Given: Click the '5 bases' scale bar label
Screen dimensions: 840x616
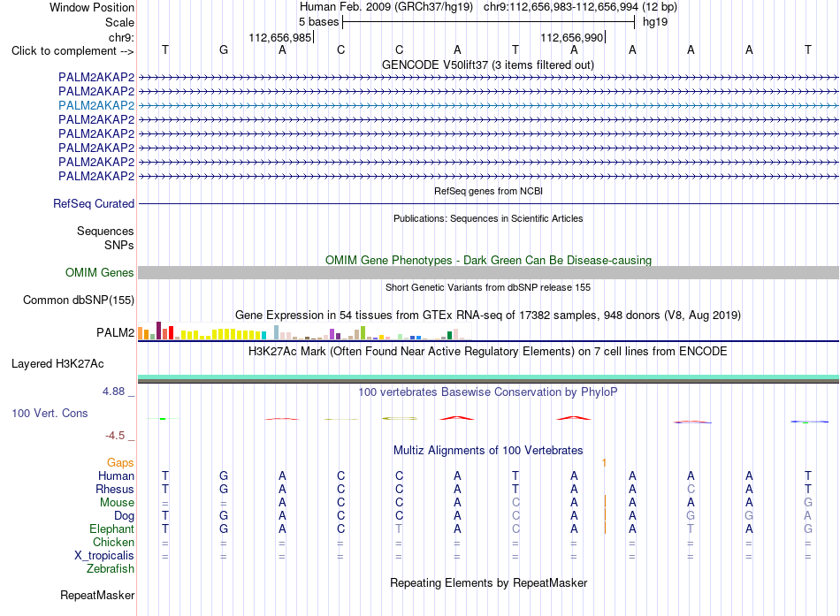Looking at the screenshot, I should pyautogui.click(x=318, y=22).
